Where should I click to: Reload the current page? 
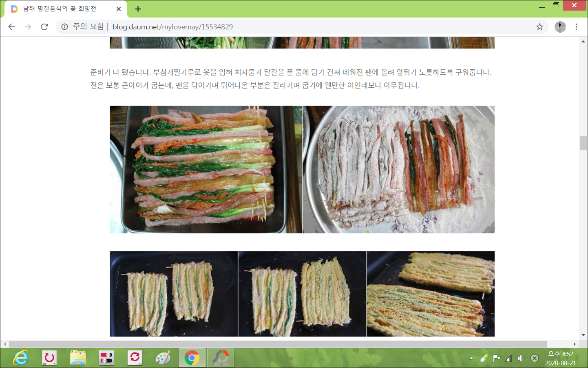point(44,27)
